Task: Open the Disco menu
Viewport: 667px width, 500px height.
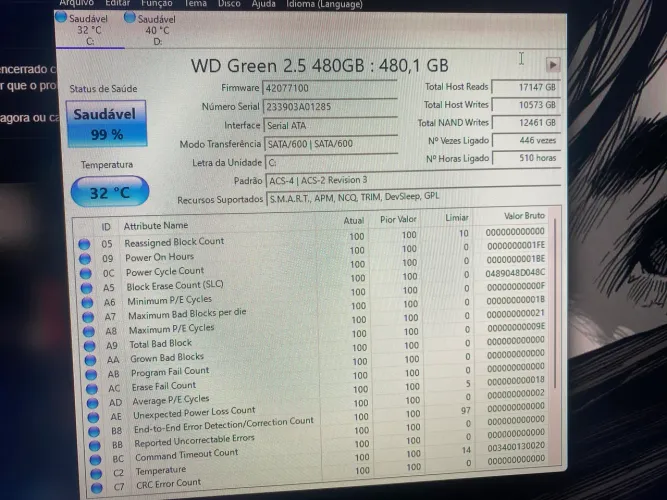Action: (229, 4)
